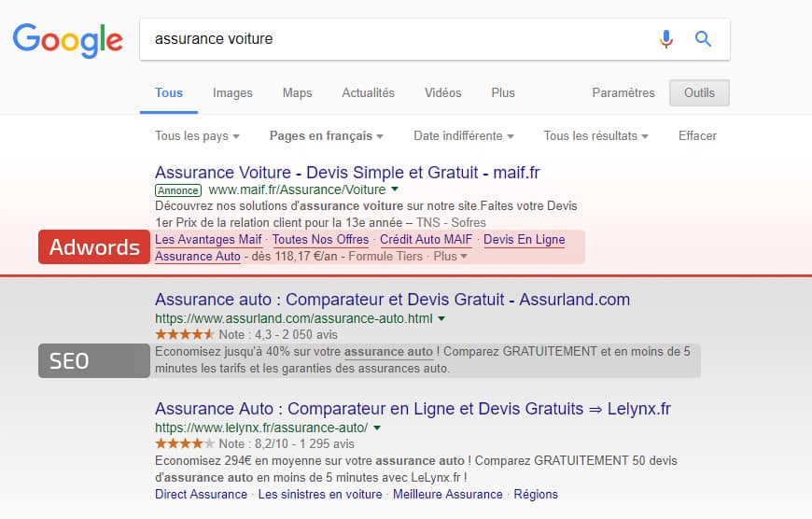Expand the Plus arrow in MAIF ad

(x=451, y=257)
